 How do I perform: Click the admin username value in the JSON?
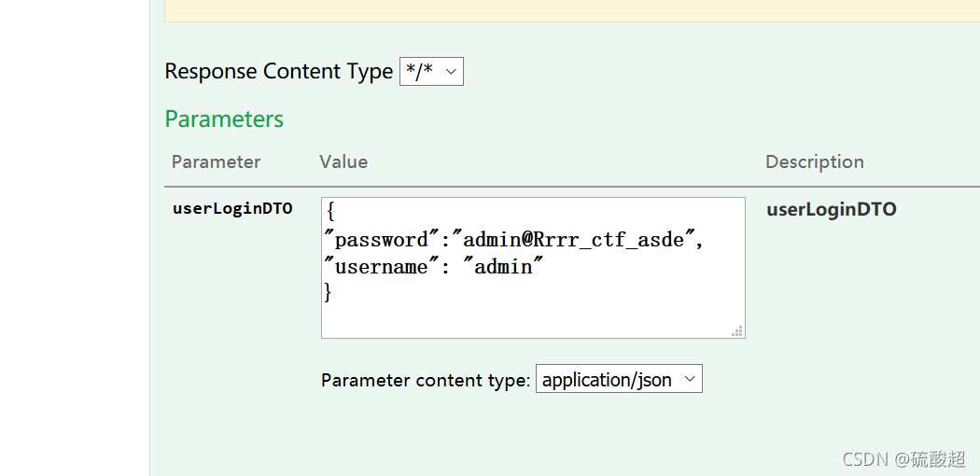(x=504, y=267)
